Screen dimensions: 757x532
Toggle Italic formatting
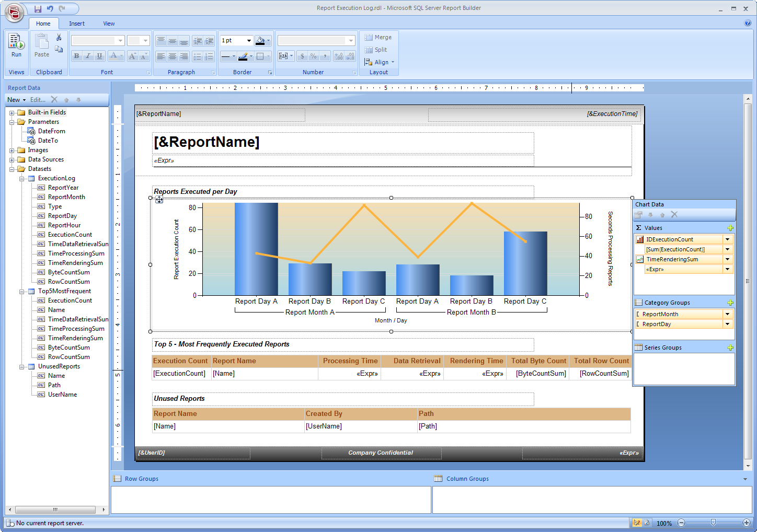click(87, 55)
